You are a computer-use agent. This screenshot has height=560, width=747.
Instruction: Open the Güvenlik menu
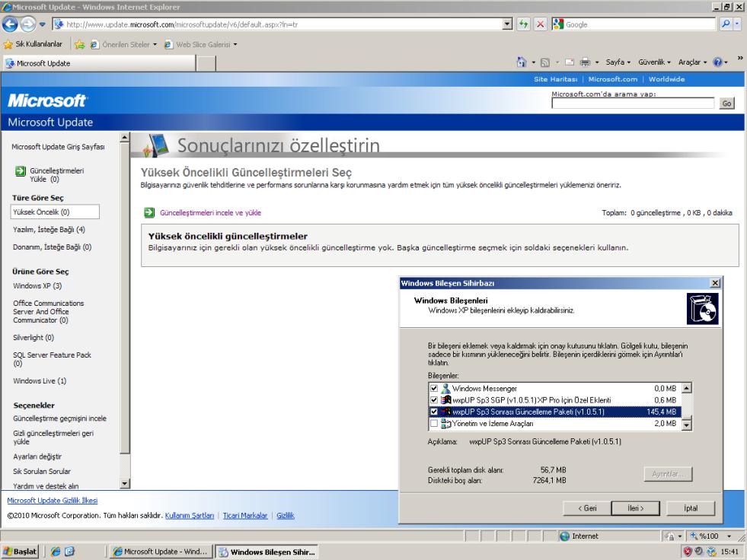pos(662,64)
